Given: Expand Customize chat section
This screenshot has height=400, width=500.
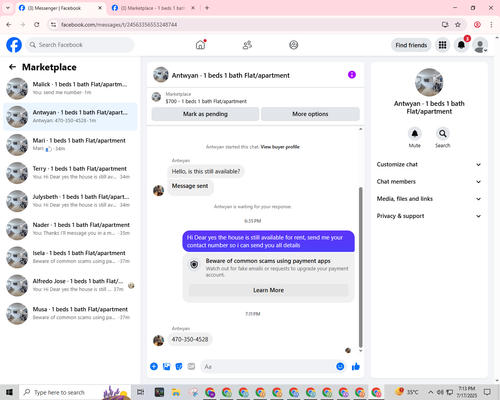Looking at the screenshot, I should click(429, 164).
